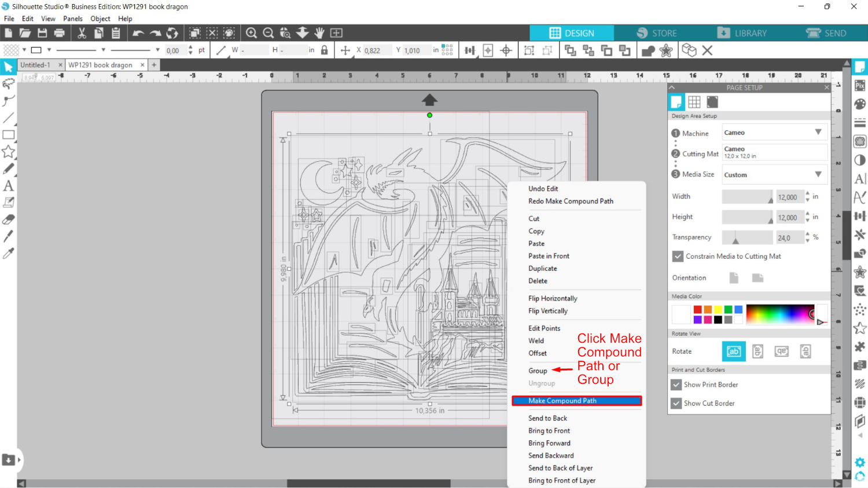Open the Pixscan panel icon
Screen dimensions: 868x488
(860, 86)
